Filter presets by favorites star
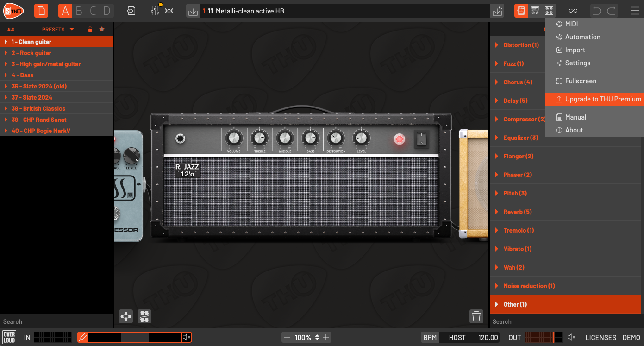The image size is (644, 346). pos(102,29)
